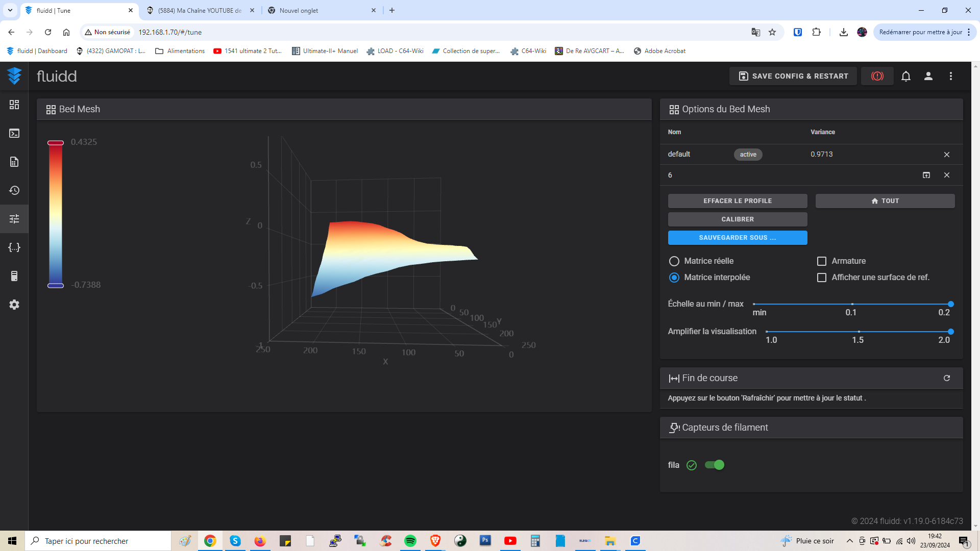Open the Configuration braces icon in sidebar
980x551 pixels.
coord(14,247)
